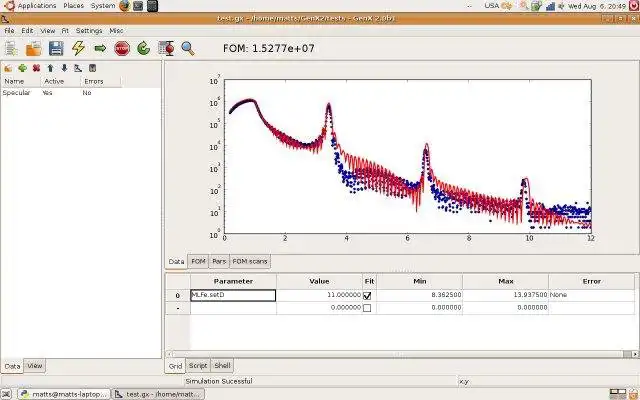This screenshot has height=400, width=640.
Task: Switch to the Pars plot tab
Action: 219,261
